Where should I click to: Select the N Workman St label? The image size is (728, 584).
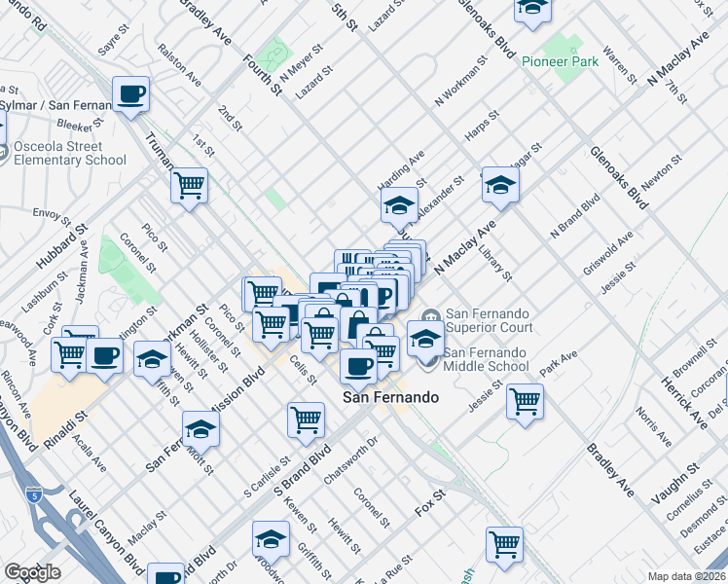click(x=461, y=81)
